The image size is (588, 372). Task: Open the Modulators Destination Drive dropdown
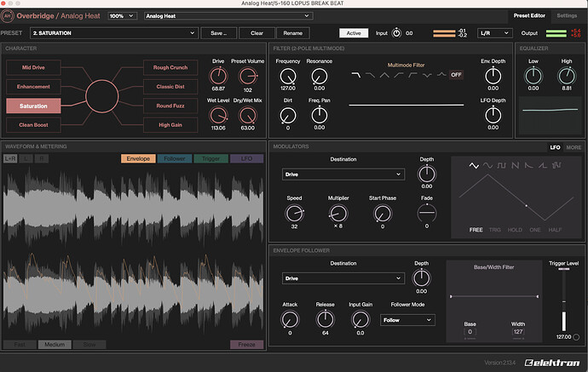point(343,175)
